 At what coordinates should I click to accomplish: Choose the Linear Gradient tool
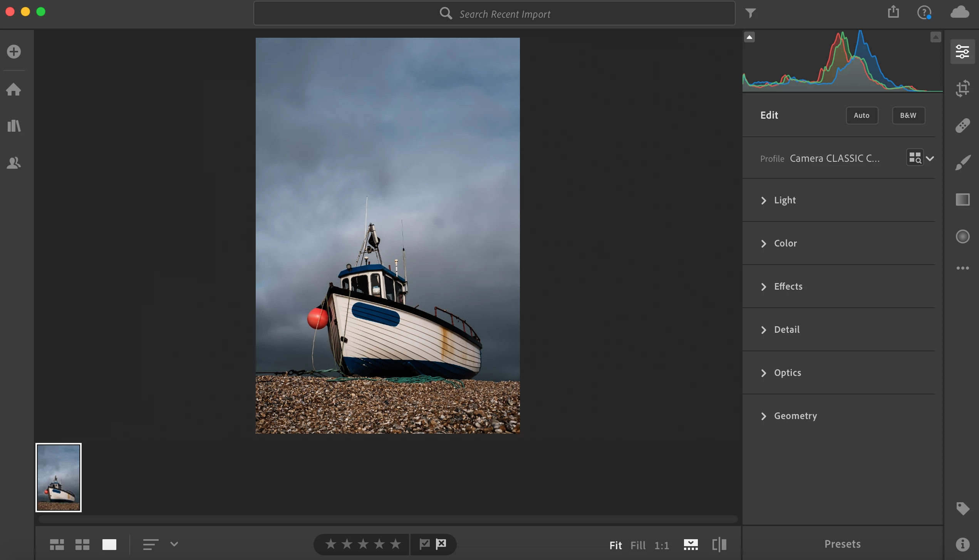pyautogui.click(x=962, y=200)
